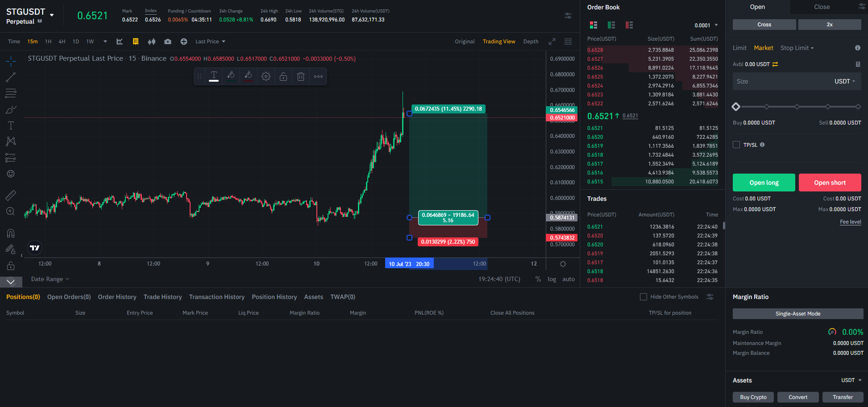Open more options for the drawing
868x407 pixels.
318,76
